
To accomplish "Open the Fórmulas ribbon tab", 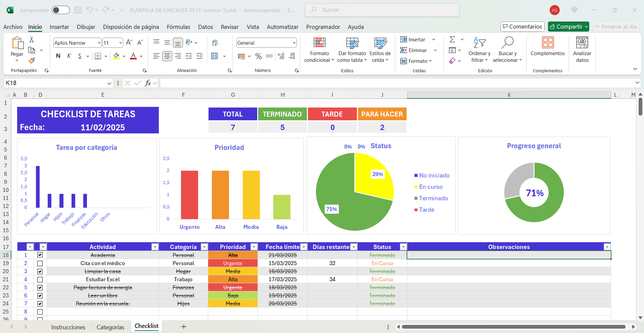I will 178,27.
